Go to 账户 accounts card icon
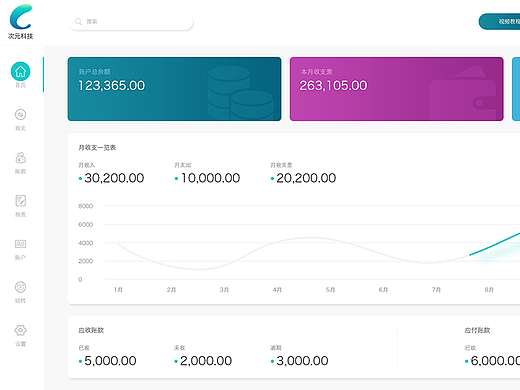520x390 pixels. pyautogui.click(x=20, y=244)
